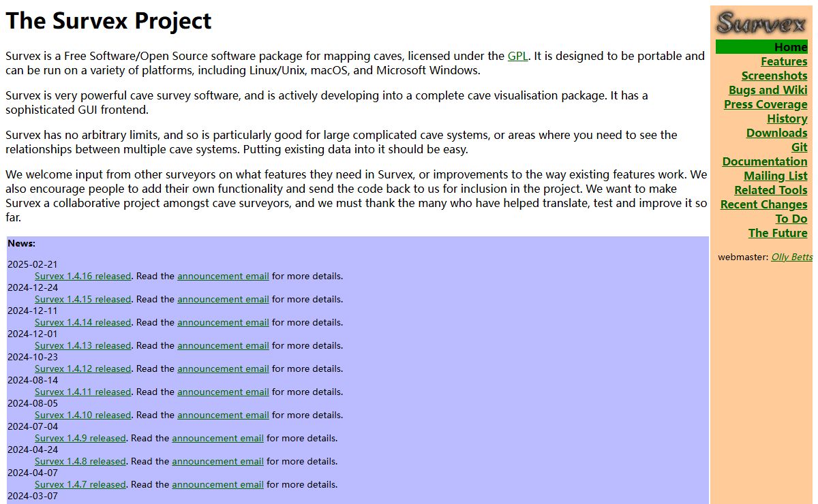Open the Press Coverage section

coord(766,104)
